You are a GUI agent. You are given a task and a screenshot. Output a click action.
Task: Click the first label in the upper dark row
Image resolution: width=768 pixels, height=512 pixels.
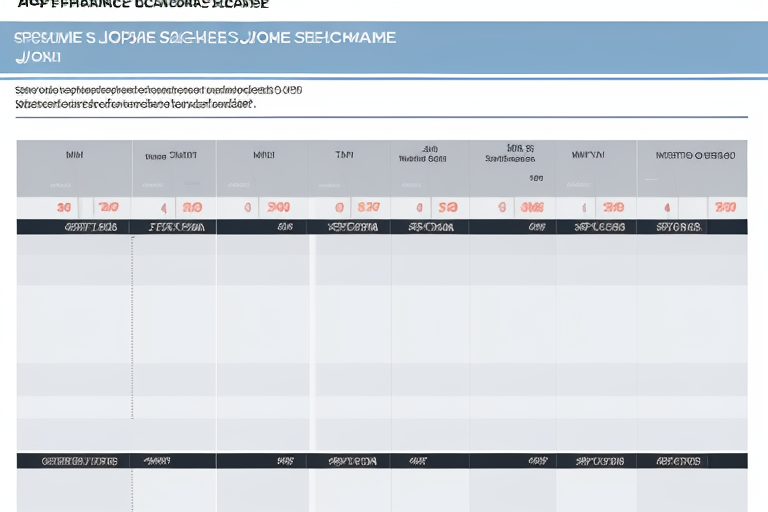click(x=91, y=227)
